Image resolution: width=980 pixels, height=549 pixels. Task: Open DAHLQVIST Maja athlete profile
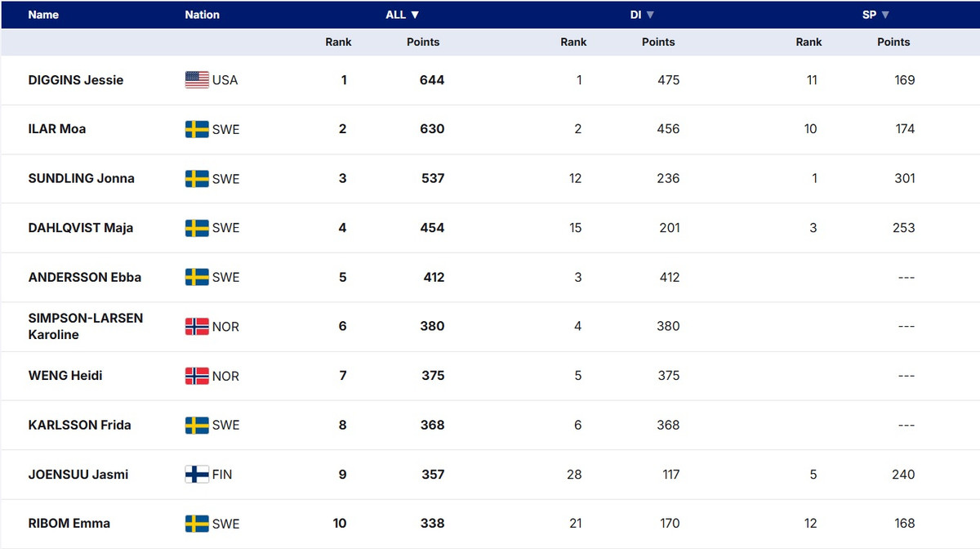pyautogui.click(x=81, y=228)
